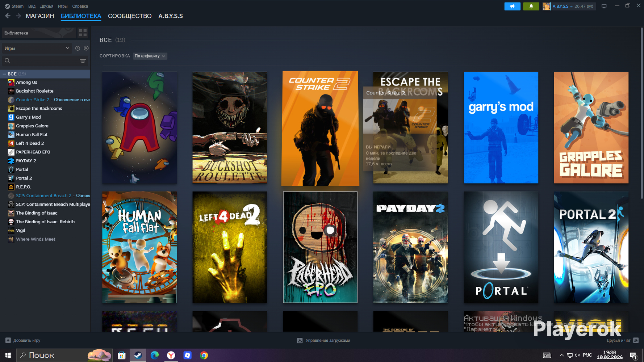Viewport: 644px width, 362px height.
Task: Go forward with the navigation arrow
Action: [x=18, y=16]
